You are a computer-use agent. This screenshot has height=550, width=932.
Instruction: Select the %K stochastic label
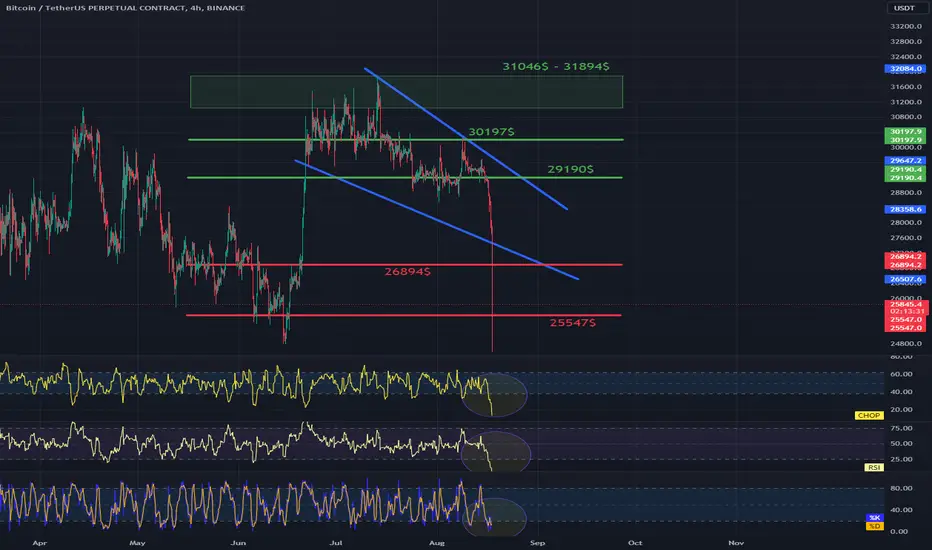coord(874,518)
